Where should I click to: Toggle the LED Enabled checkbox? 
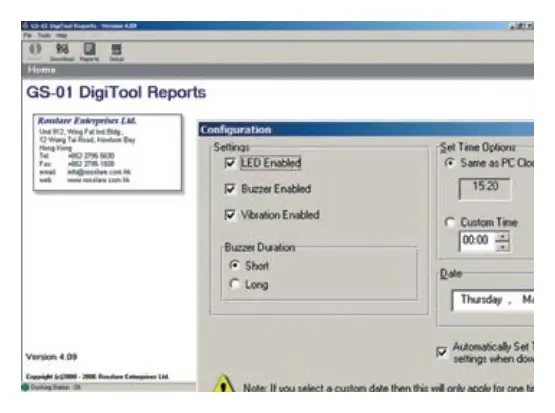pos(230,163)
